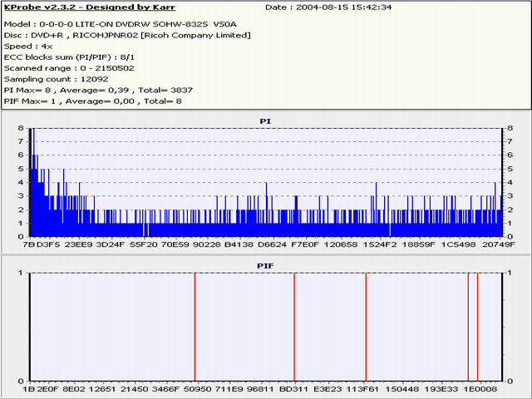Click the Model LITE-ON DVDRW SOHW-832S line
Screen dimensions: 532x399
click(x=120, y=24)
